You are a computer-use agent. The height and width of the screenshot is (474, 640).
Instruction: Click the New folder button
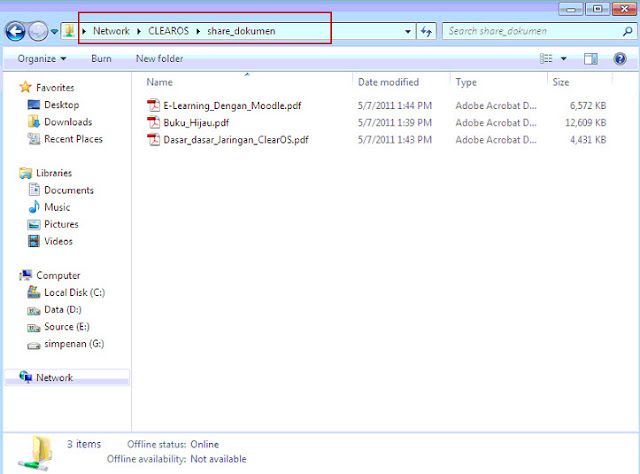click(x=159, y=59)
